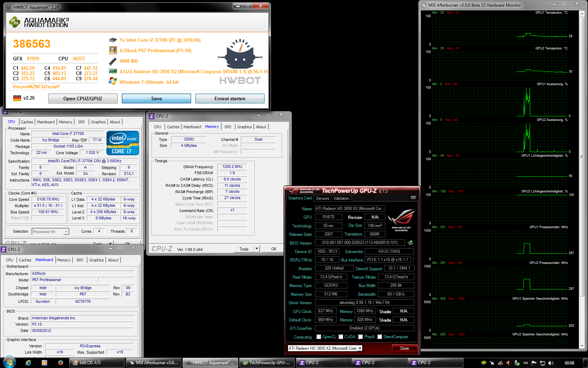The image size is (588, 368).
Task: Click the Show Desktop strip beside the clock
Action: [585, 363]
